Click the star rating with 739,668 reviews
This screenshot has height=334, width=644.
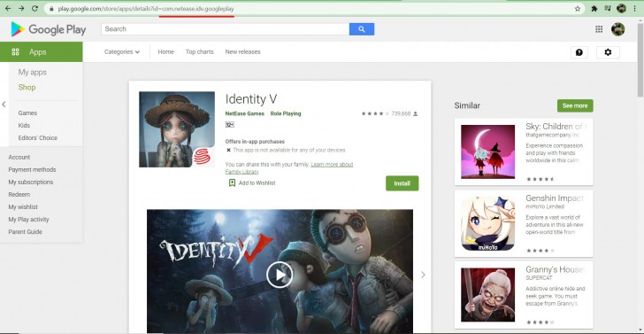pyautogui.click(x=389, y=113)
